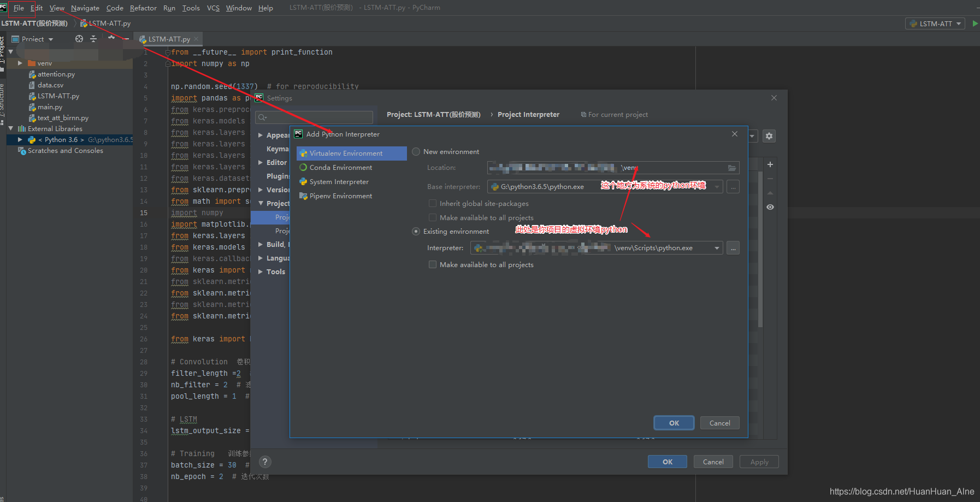The image size is (980, 502).
Task: Click the plus icon to install package
Action: 770,164
